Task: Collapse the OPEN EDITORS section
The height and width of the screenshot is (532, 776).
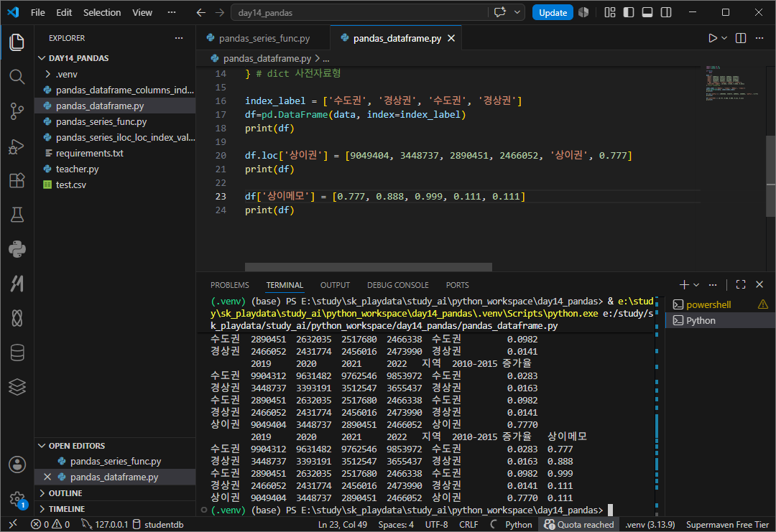Action: click(115, 445)
